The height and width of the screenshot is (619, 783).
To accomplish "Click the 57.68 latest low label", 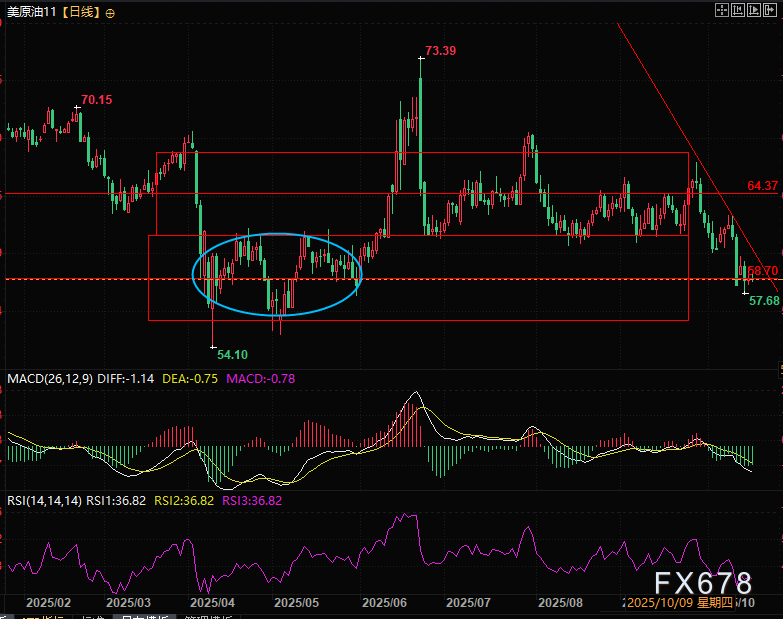I will [x=763, y=300].
